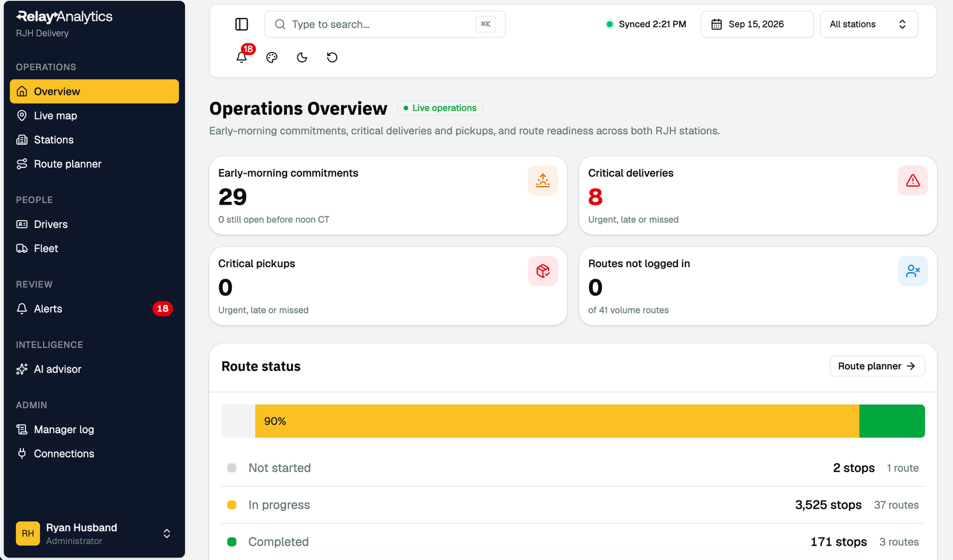Click the yellow In progress bar segment

557,421
